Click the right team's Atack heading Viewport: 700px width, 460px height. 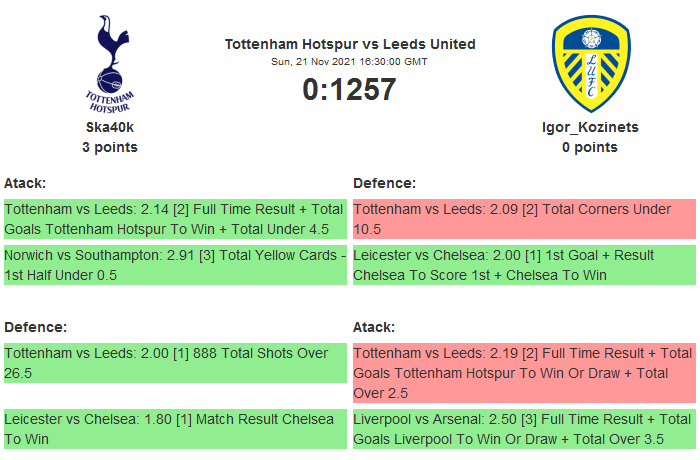coord(374,327)
